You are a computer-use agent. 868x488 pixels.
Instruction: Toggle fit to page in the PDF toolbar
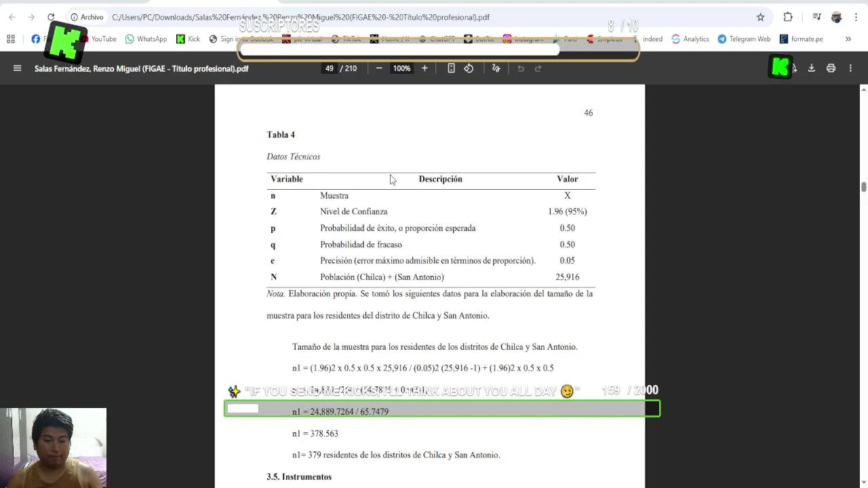click(x=451, y=68)
